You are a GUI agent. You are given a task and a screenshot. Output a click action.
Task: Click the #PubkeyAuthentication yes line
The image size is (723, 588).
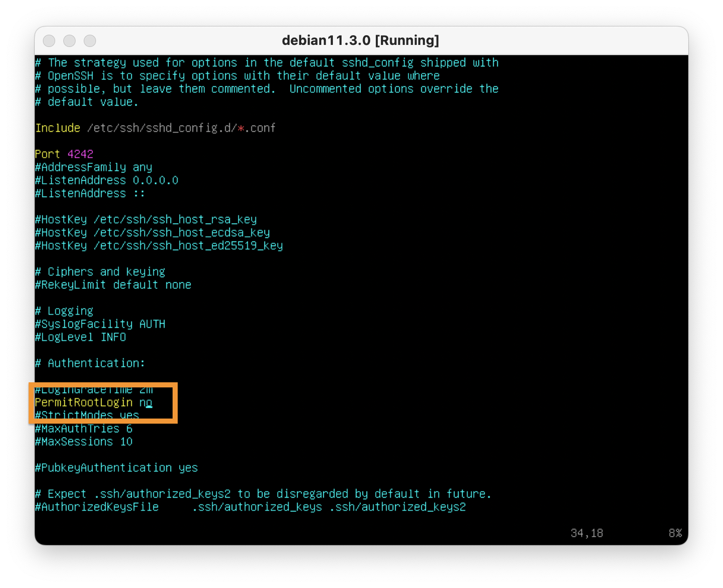pyautogui.click(x=116, y=468)
